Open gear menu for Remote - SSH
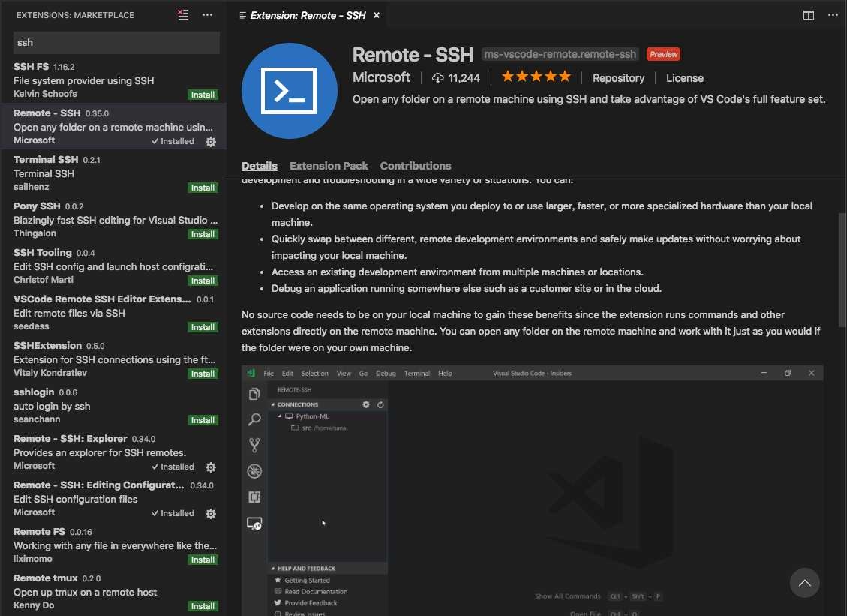 tap(211, 142)
